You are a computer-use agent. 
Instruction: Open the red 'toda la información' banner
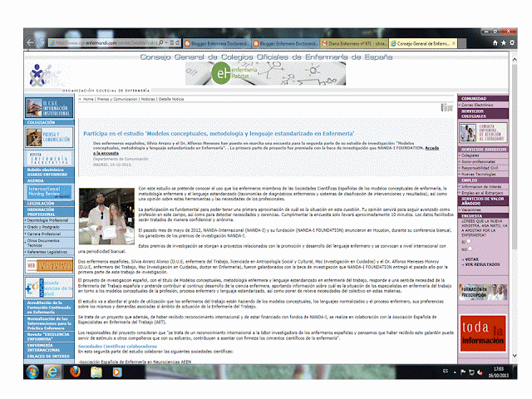click(483, 333)
